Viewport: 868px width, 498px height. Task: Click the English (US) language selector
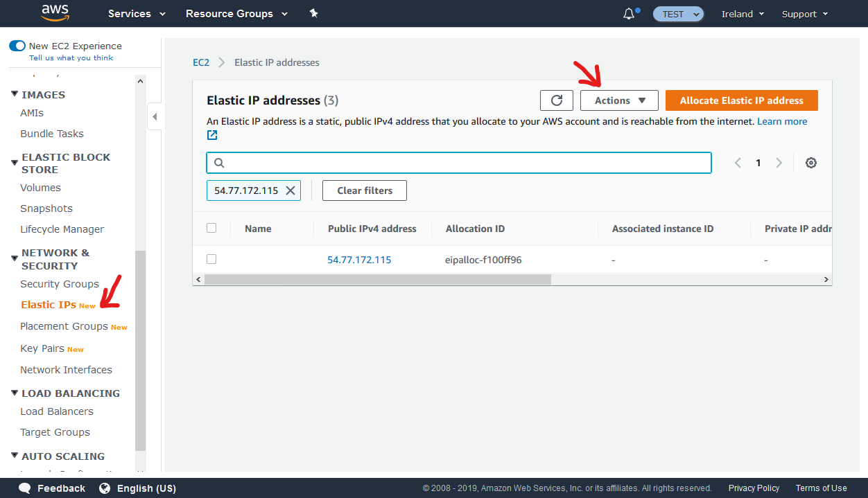[146, 488]
